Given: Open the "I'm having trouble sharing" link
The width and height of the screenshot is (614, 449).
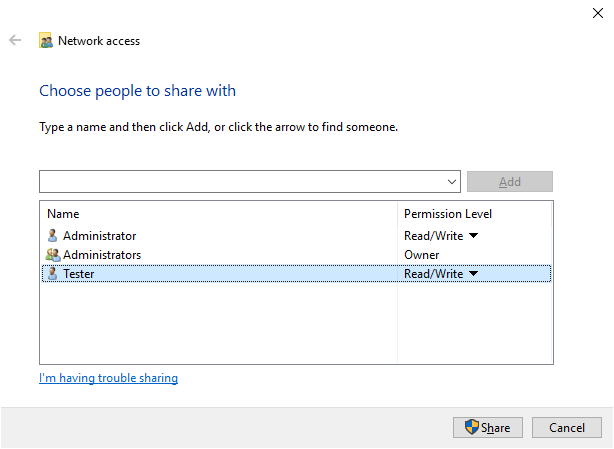Looking at the screenshot, I should (108, 378).
